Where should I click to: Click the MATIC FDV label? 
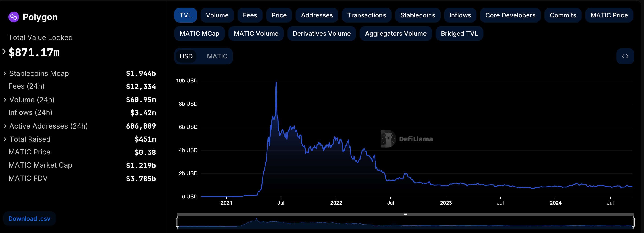tap(28, 178)
